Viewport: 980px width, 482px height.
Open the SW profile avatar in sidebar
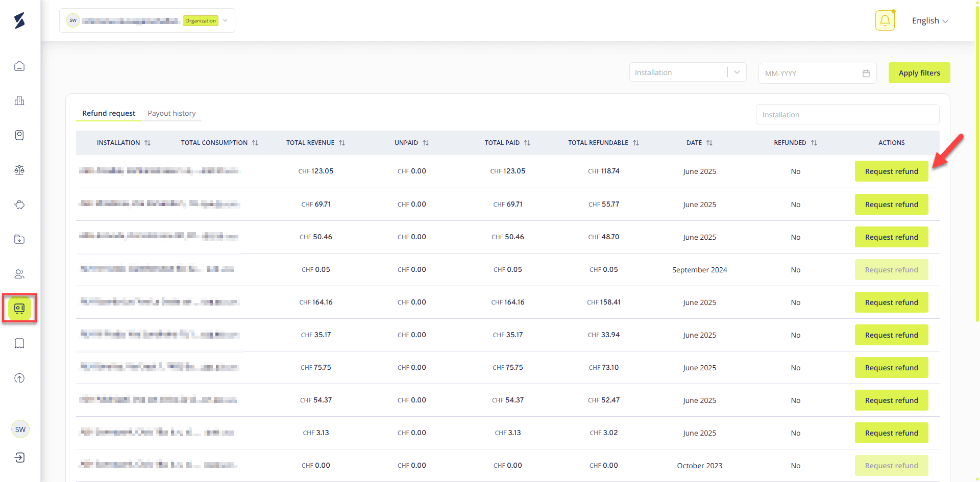pyautogui.click(x=20, y=429)
